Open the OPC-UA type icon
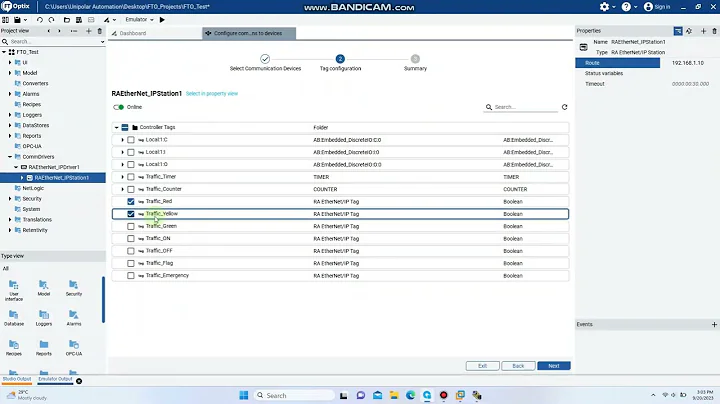This screenshot has height=404, width=720. tap(73, 348)
